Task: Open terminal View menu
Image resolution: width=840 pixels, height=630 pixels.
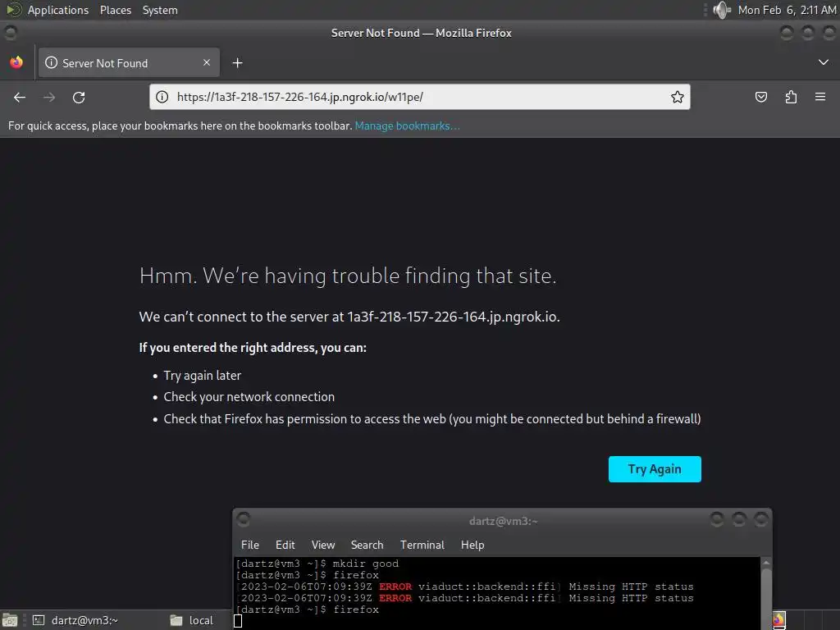Action: (x=323, y=545)
